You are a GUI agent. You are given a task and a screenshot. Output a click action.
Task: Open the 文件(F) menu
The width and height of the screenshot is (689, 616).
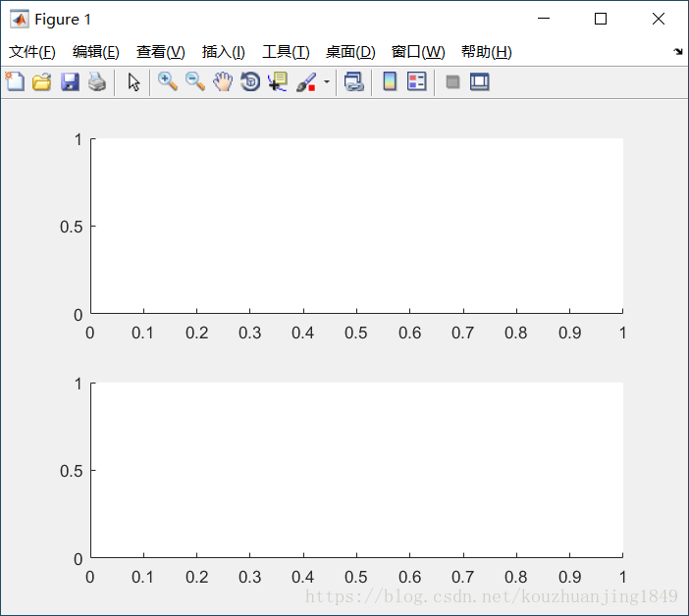tap(32, 52)
